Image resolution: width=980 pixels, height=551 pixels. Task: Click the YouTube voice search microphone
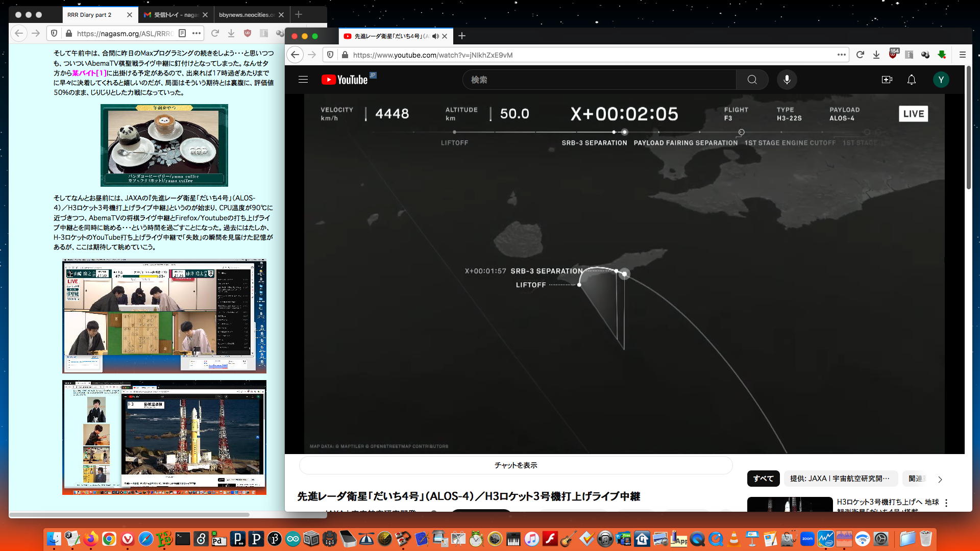787,80
